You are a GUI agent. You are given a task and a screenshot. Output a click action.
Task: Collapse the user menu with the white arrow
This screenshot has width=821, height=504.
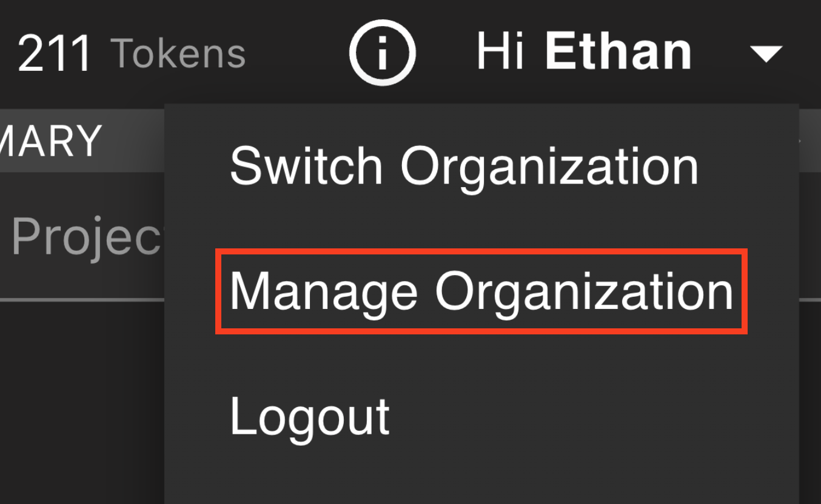766,55
